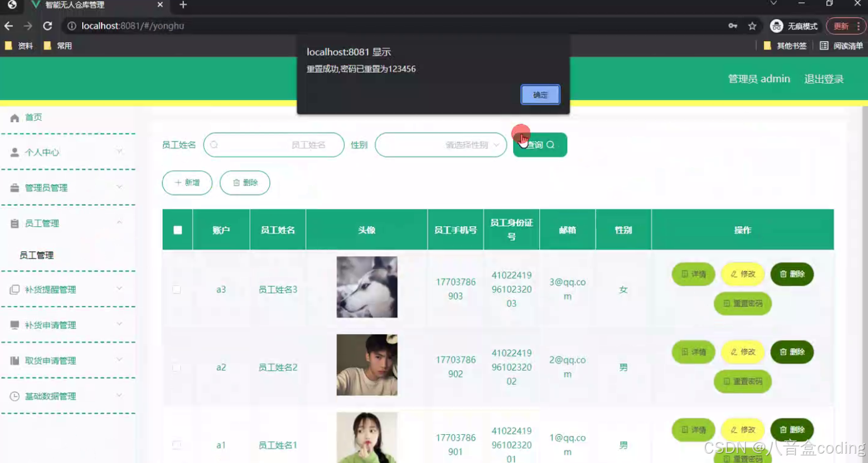
Task: Open a new browser tab
Action: 183,5
